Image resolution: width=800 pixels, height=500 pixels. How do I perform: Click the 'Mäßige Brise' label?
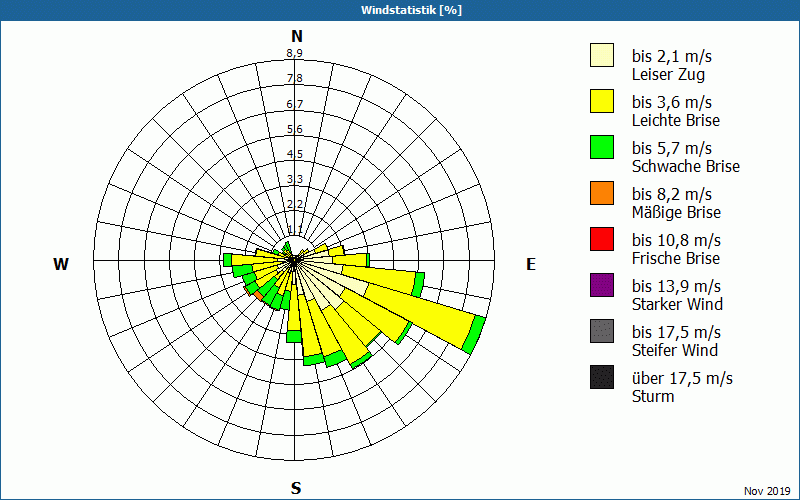tap(677, 212)
